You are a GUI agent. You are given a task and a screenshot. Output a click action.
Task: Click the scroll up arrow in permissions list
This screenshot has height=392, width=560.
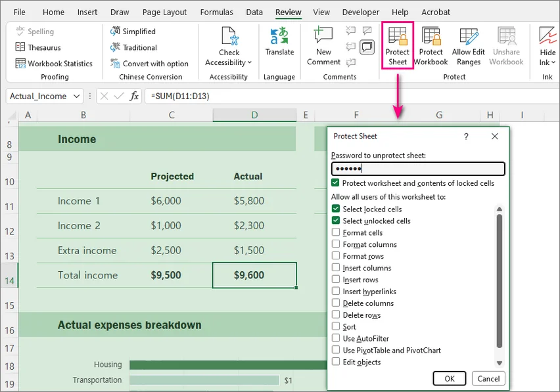(x=500, y=209)
